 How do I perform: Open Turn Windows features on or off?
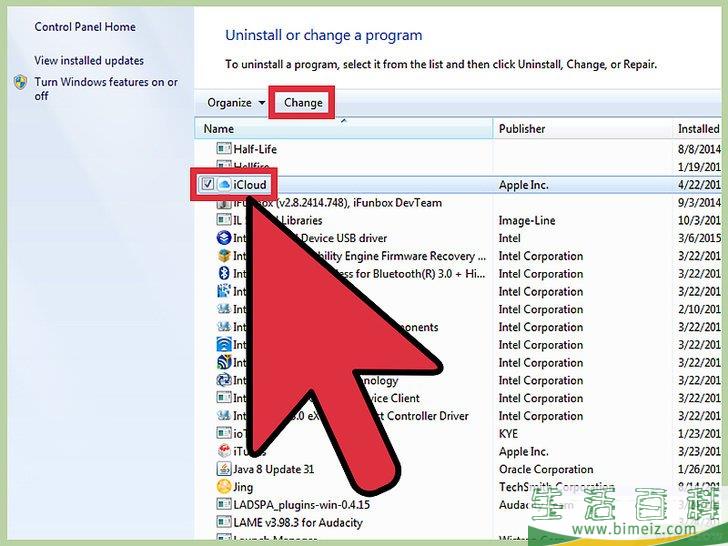coord(106,89)
